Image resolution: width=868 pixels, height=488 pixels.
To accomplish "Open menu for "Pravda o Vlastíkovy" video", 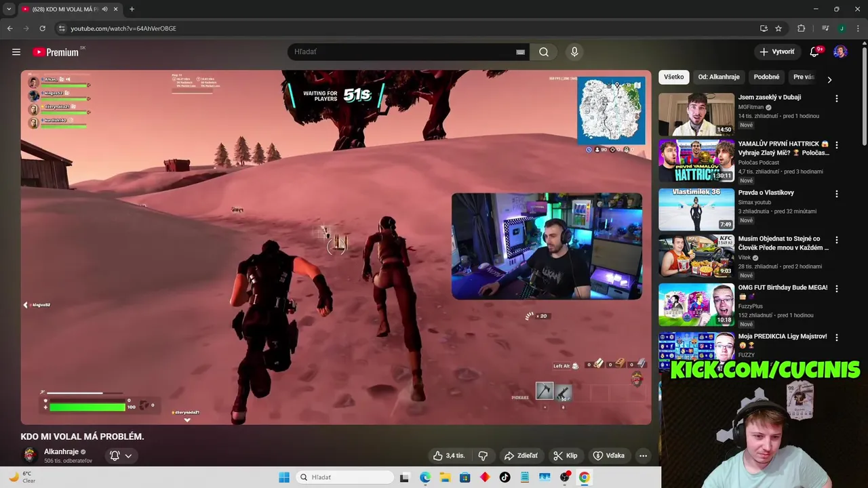I will (836, 194).
